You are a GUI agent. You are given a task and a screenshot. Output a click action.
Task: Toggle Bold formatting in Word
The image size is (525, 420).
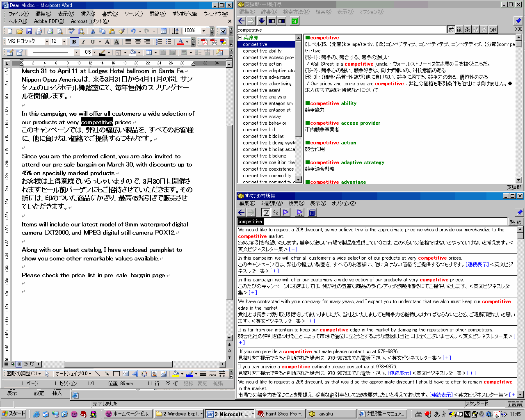[x=74, y=41]
